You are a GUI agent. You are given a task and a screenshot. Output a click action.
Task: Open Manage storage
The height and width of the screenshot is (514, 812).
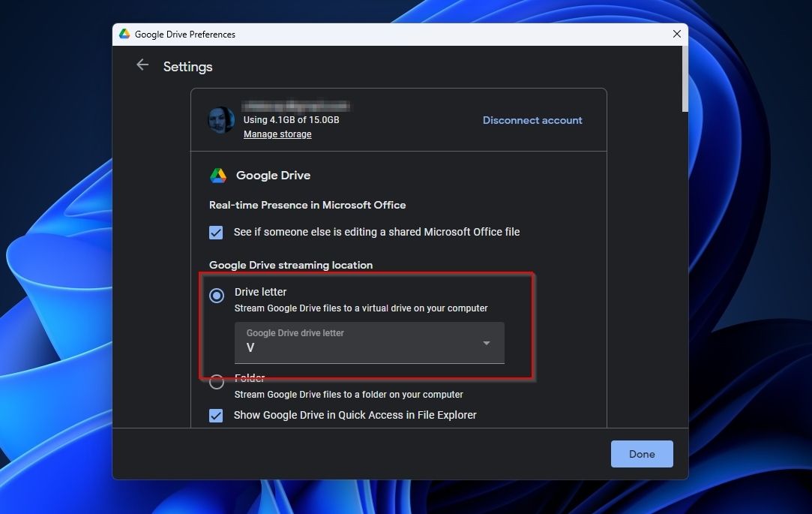[277, 134]
